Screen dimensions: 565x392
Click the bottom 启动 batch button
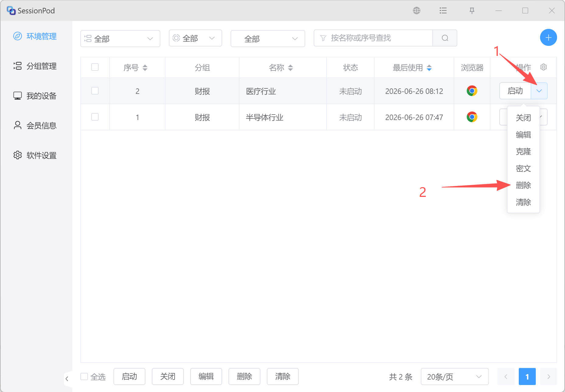129,377
